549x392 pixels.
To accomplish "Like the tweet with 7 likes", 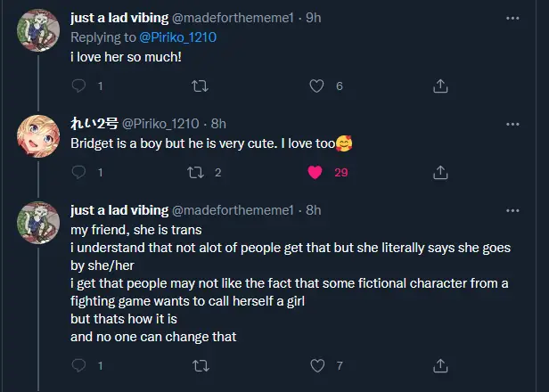I will click(315, 365).
